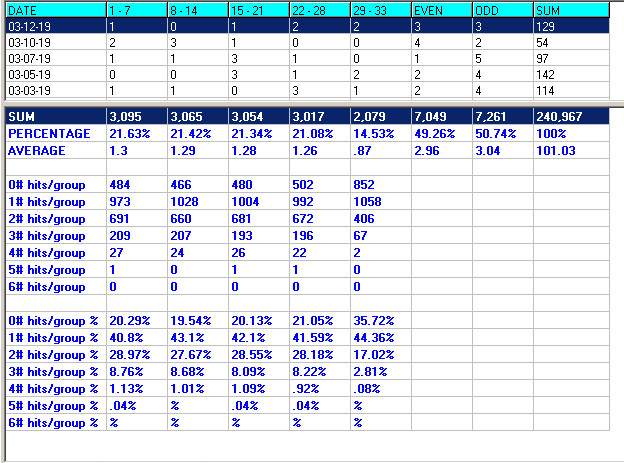The width and height of the screenshot is (624, 463).
Task: Click average value 101.03
Action: [556, 151]
